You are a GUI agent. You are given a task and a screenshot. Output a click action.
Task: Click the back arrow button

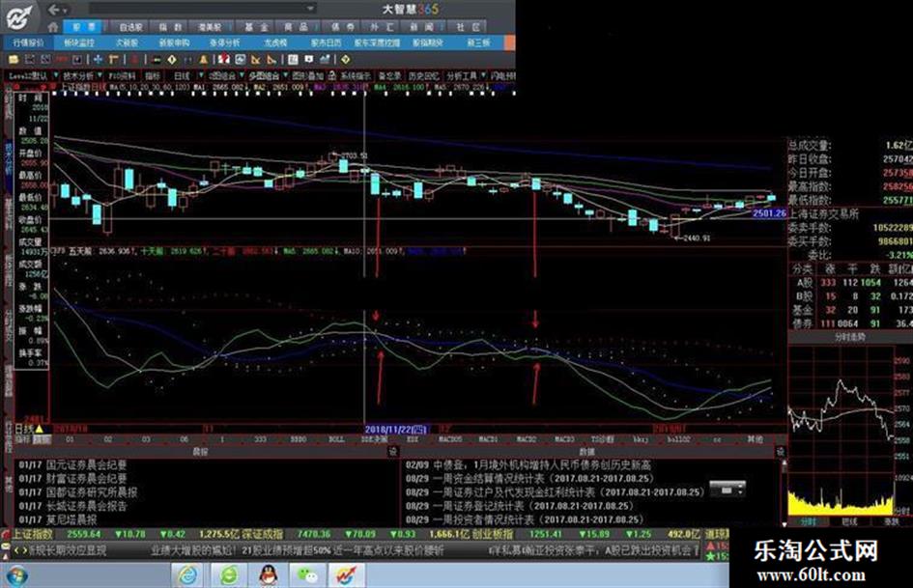tap(54, 10)
